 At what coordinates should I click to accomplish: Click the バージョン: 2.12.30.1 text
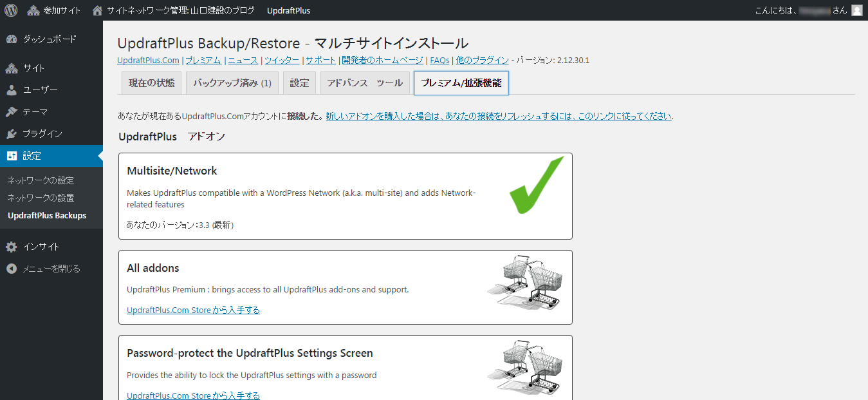(x=553, y=61)
